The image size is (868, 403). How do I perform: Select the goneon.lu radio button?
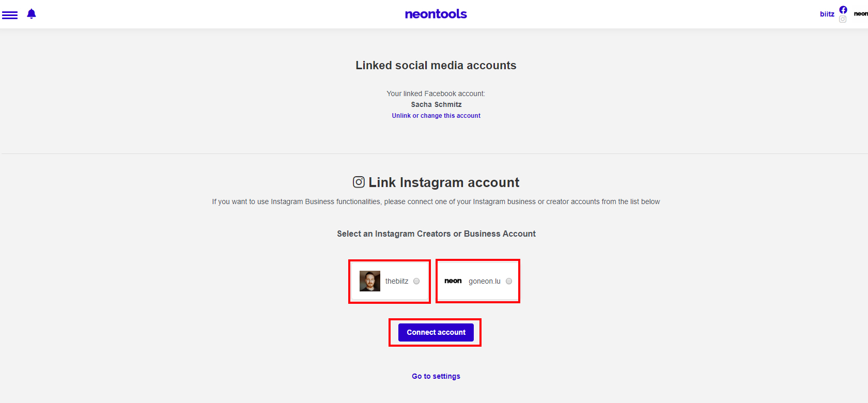click(509, 281)
